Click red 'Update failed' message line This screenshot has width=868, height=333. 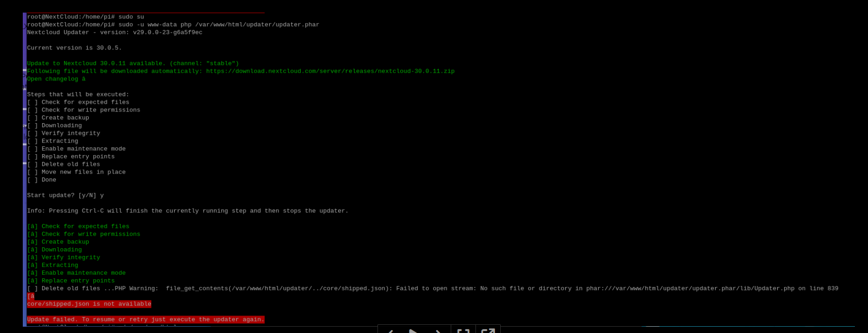coord(146,319)
